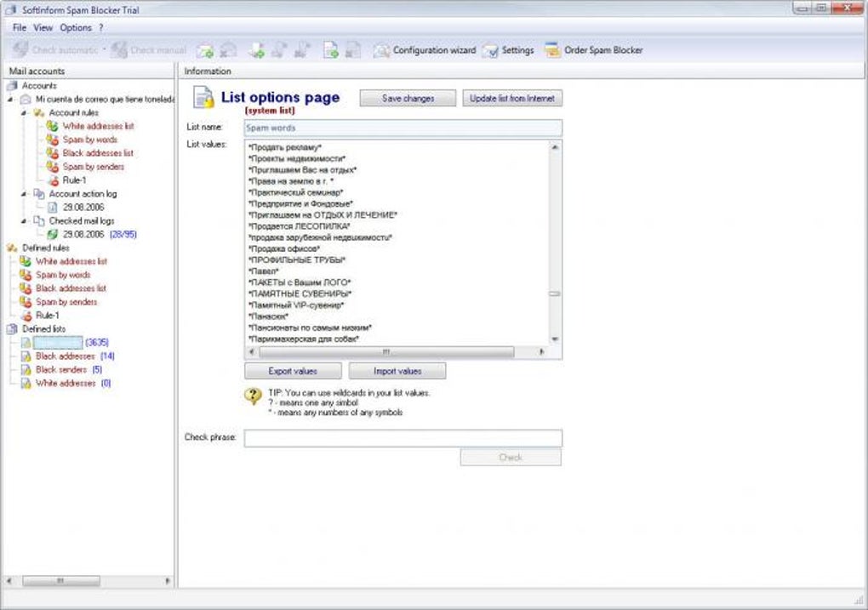Click the document with green plus toolbar icon
This screenshot has width=868, height=610.
(331, 50)
